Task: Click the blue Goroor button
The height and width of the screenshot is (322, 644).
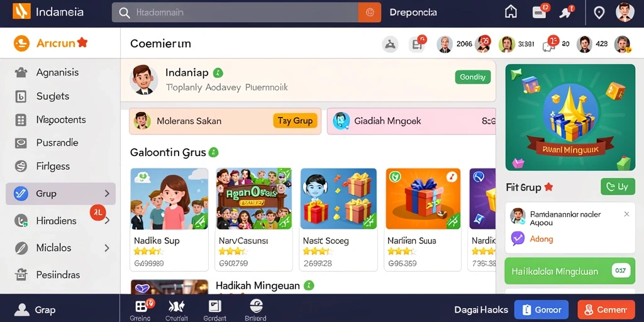Action: (541, 310)
